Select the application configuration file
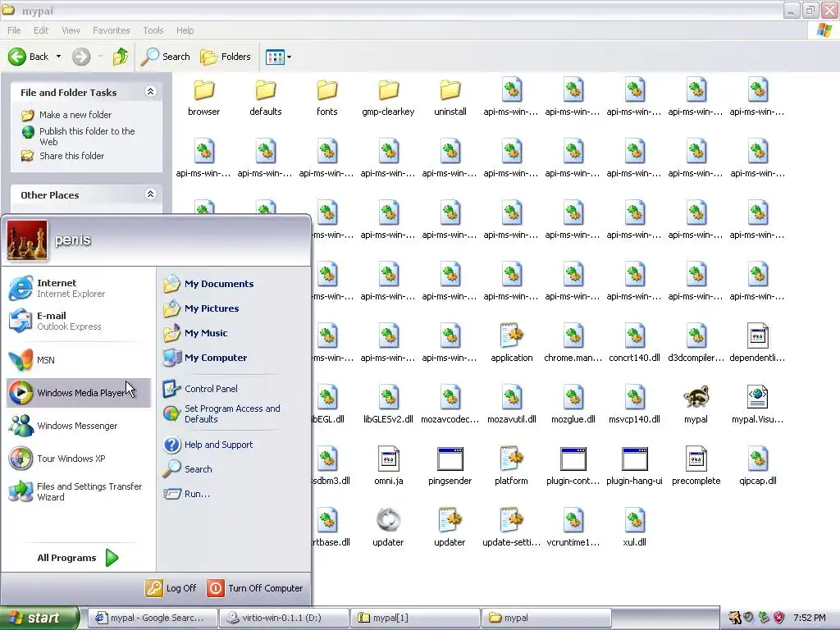The width and height of the screenshot is (840, 630). tap(512, 344)
